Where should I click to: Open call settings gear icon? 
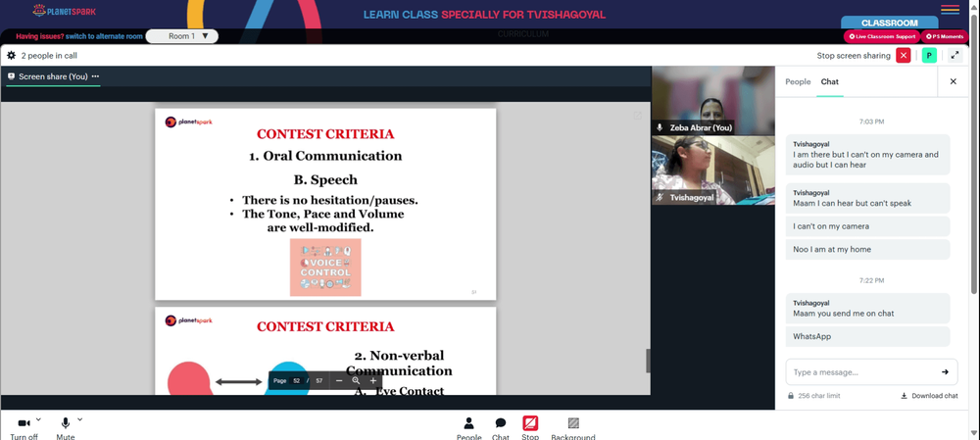pos(11,56)
